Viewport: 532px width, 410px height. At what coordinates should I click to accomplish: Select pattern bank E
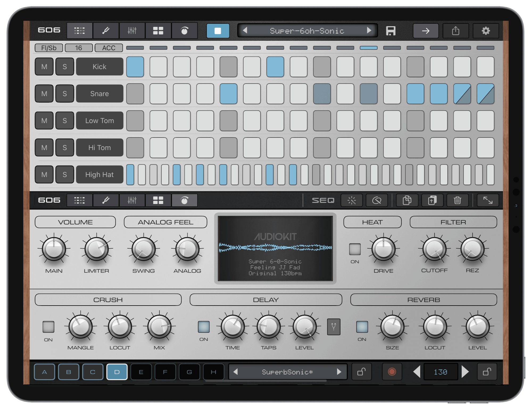click(141, 372)
